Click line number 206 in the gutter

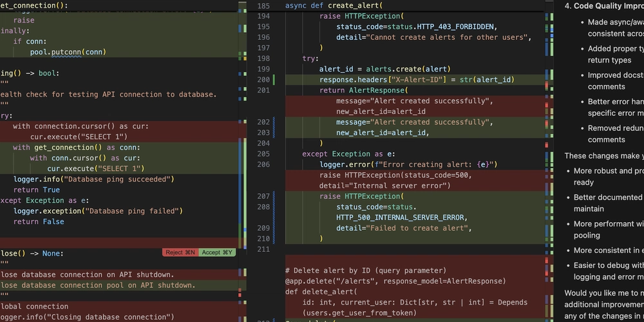(263, 164)
